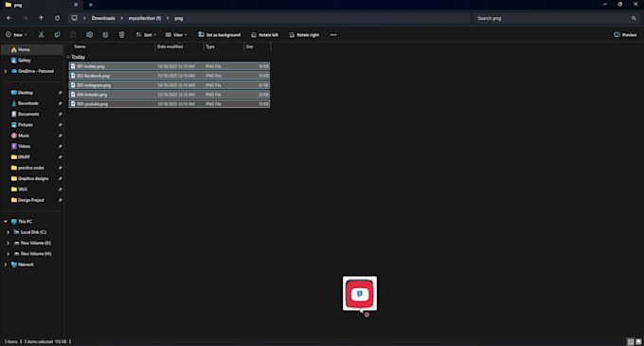Close the png tab
644x346 pixels.
tap(76, 5)
